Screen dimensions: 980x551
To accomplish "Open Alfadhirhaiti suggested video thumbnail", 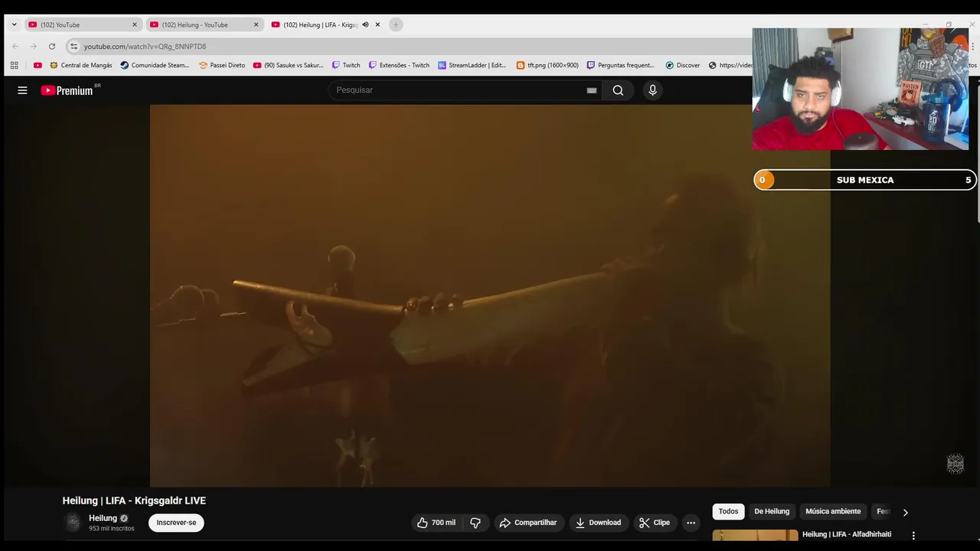I will point(755,536).
